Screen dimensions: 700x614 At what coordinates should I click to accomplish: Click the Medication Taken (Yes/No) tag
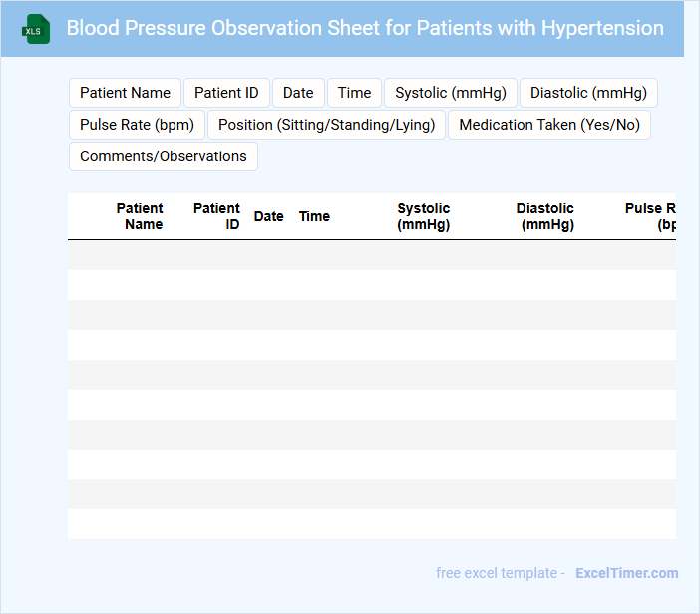(x=549, y=125)
